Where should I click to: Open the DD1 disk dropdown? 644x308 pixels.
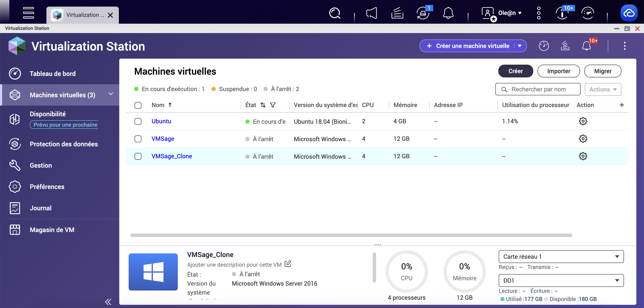(561, 280)
